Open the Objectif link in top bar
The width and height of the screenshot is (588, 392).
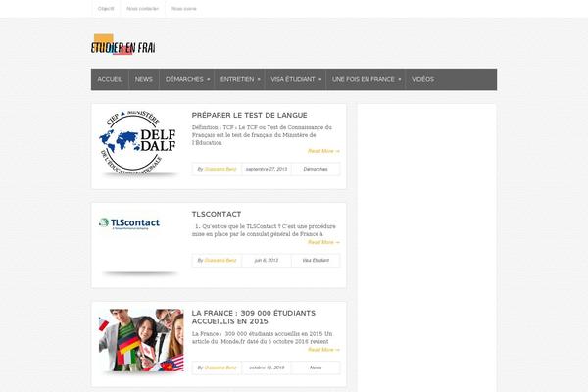click(106, 8)
